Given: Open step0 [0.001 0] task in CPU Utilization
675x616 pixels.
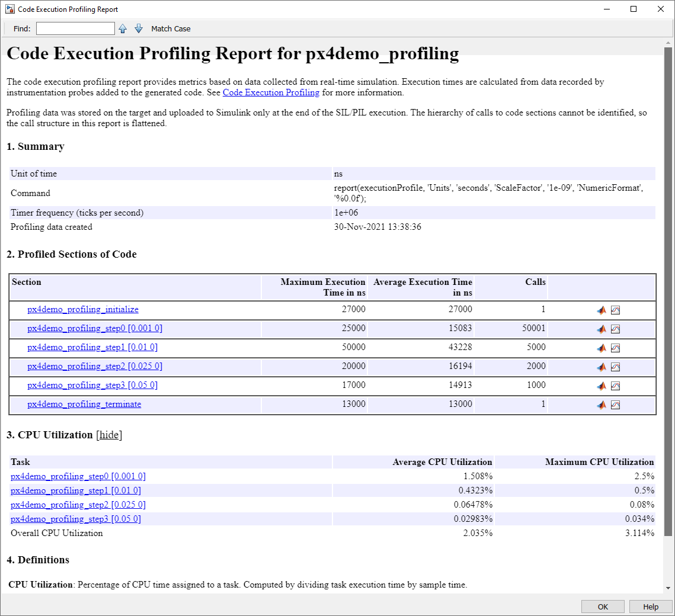Looking at the screenshot, I should (x=78, y=476).
